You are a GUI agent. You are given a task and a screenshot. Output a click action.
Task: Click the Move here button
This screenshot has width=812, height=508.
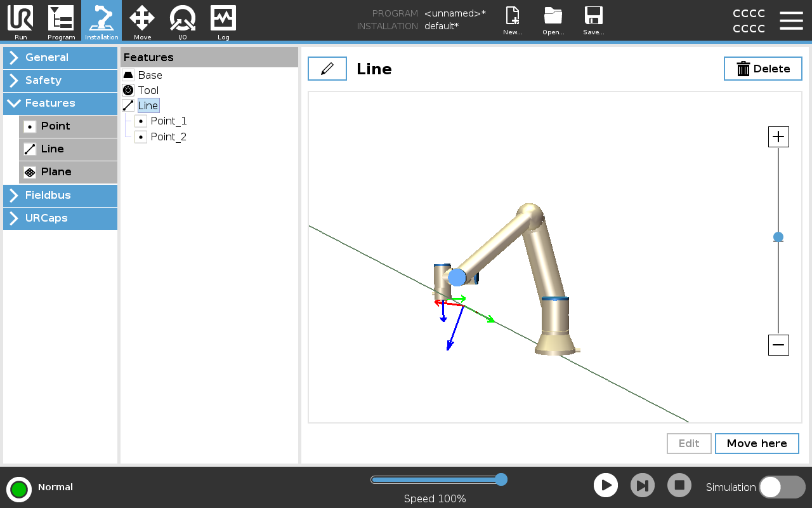(x=756, y=443)
